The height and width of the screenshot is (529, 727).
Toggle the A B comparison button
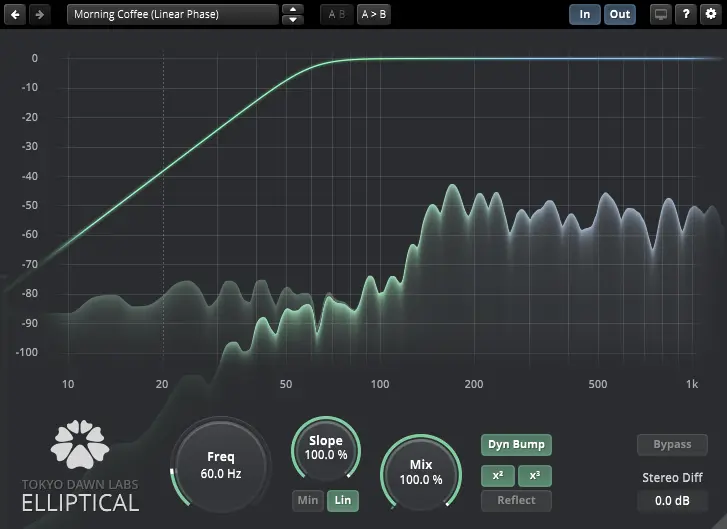click(337, 14)
